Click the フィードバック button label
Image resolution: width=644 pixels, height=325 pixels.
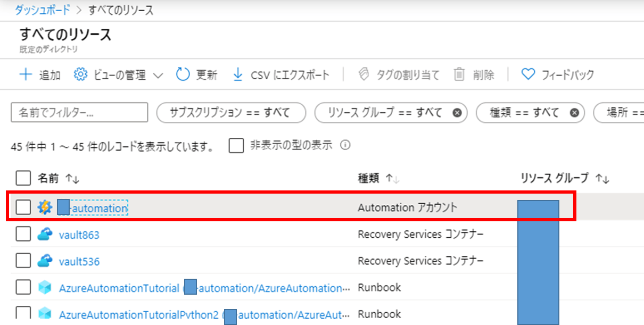click(x=568, y=75)
